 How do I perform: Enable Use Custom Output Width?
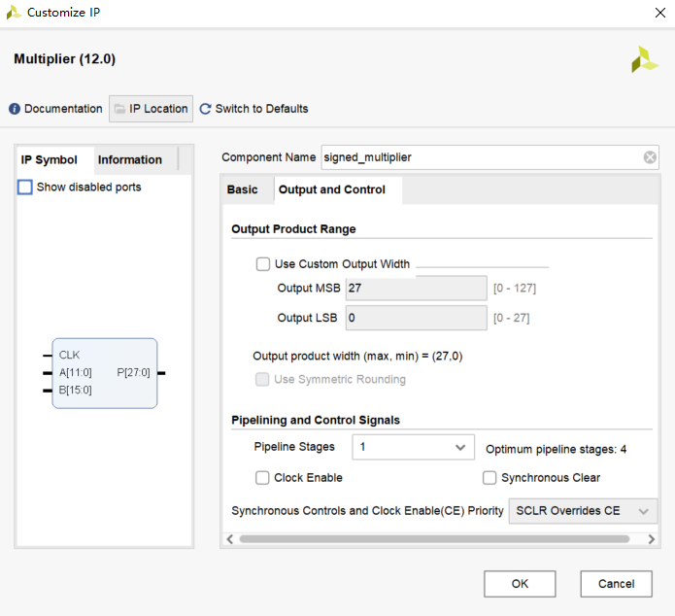(x=262, y=263)
